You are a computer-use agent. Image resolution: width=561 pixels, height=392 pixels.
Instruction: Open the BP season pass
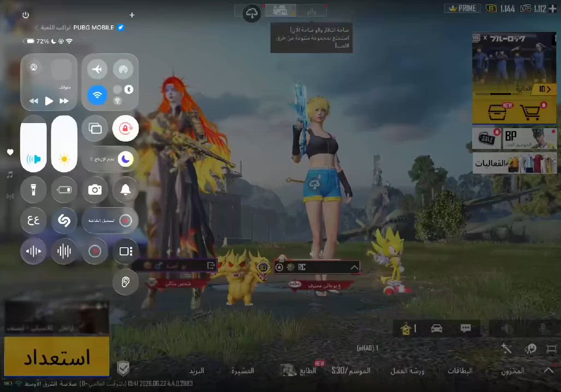point(529,138)
